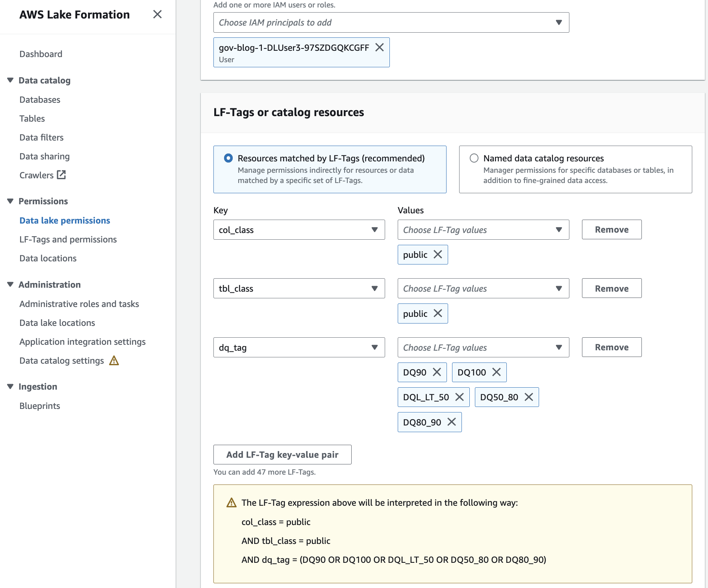
Task: Click Add LF-Tag key-value pair button
Action: pyautogui.click(x=282, y=455)
